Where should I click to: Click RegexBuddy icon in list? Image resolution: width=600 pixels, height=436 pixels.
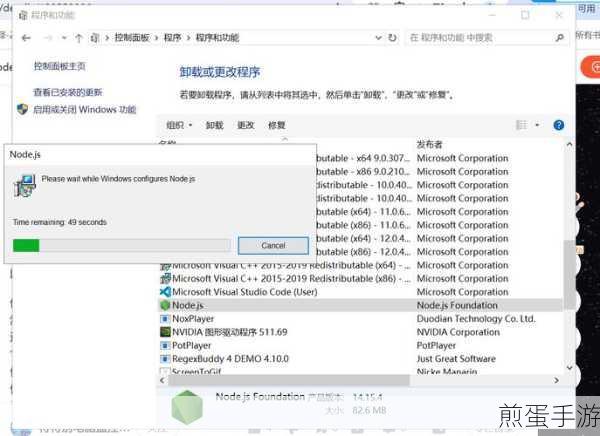point(165,359)
